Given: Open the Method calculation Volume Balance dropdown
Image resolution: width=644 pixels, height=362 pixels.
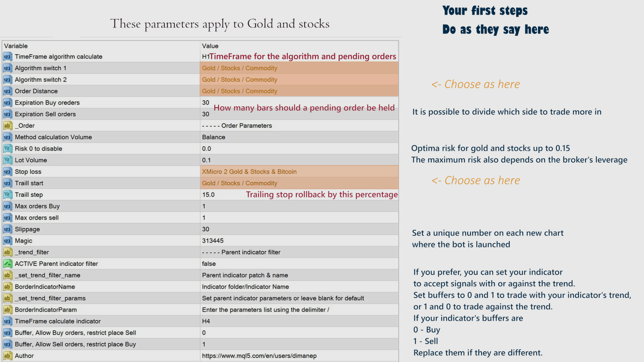Looking at the screenshot, I should [x=299, y=137].
